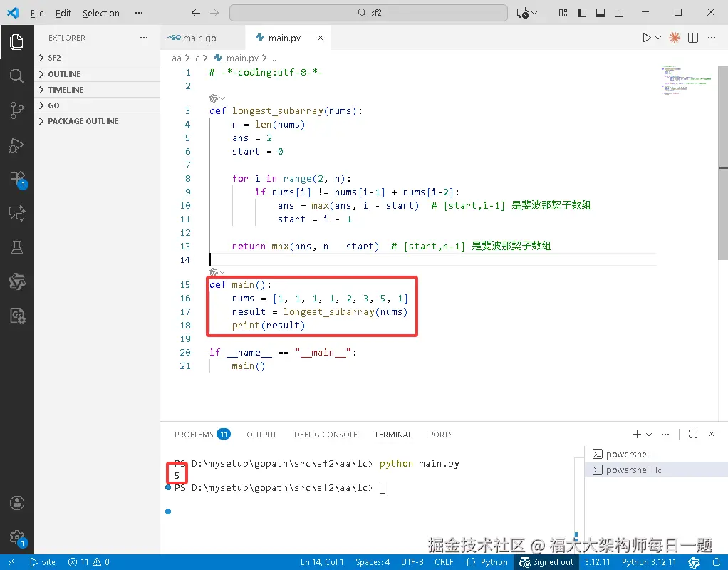Image resolution: width=728 pixels, height=570 pixels.
Task: Click errors and warnings count in status bar
Action: (x=88, y=562)
